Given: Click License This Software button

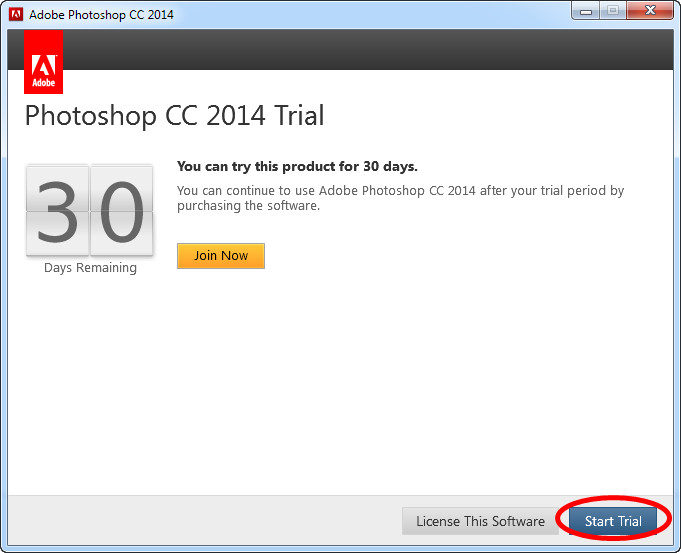Looking at the screenshot, I should point(480,521).
